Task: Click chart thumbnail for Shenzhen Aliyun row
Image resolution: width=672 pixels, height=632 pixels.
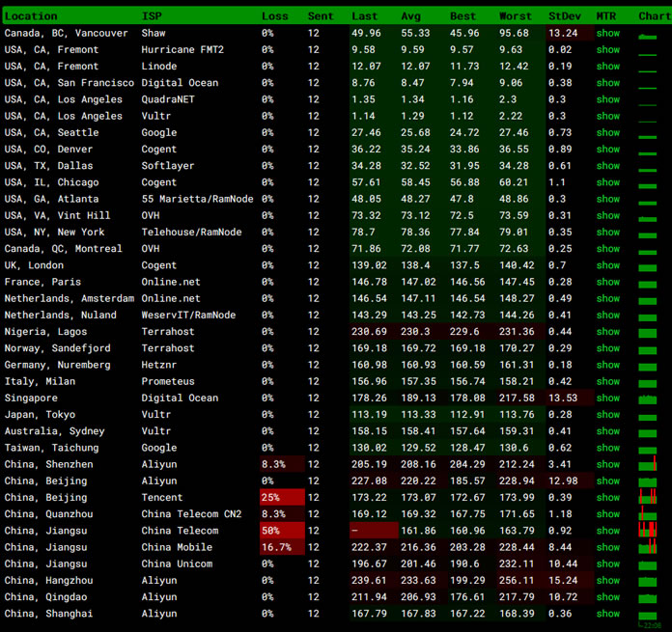Action: (648, 464)
